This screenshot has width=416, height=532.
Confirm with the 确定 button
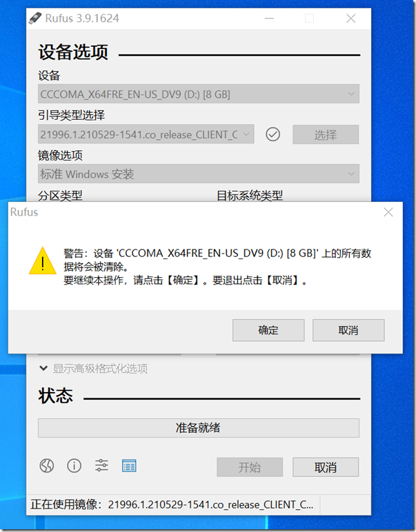coord(268,330)
